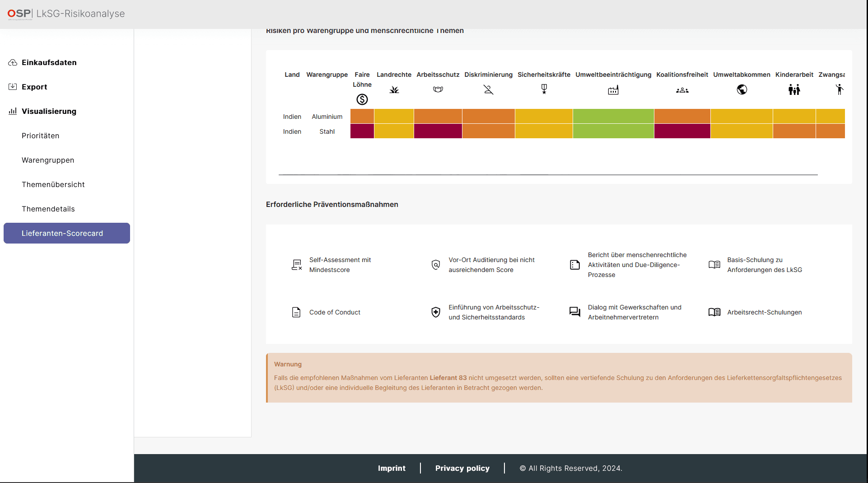Click the Diskriminierung crossed person icon
Image resolution: width=868 pixels, height=483 pixels.
(x=489, y=89)
